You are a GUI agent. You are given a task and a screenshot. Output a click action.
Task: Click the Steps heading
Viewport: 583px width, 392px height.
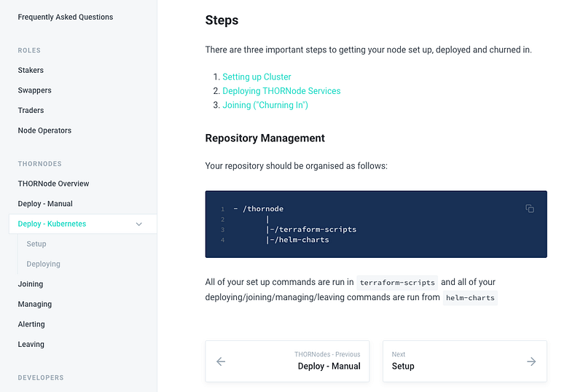click(222, 20)
